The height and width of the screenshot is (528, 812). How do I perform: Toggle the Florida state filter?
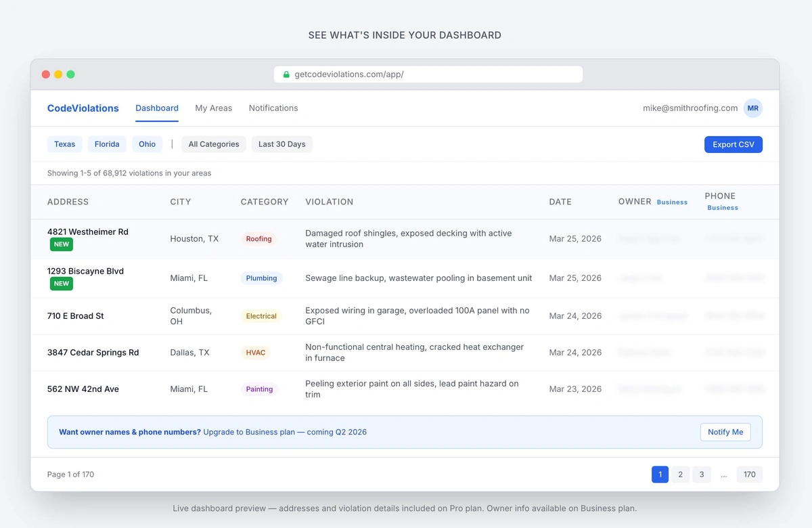106,144
